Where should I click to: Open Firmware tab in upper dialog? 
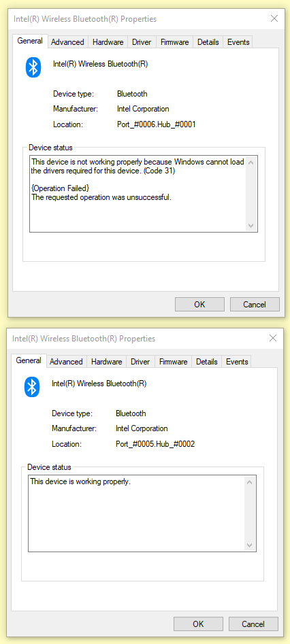click(175, 42)
